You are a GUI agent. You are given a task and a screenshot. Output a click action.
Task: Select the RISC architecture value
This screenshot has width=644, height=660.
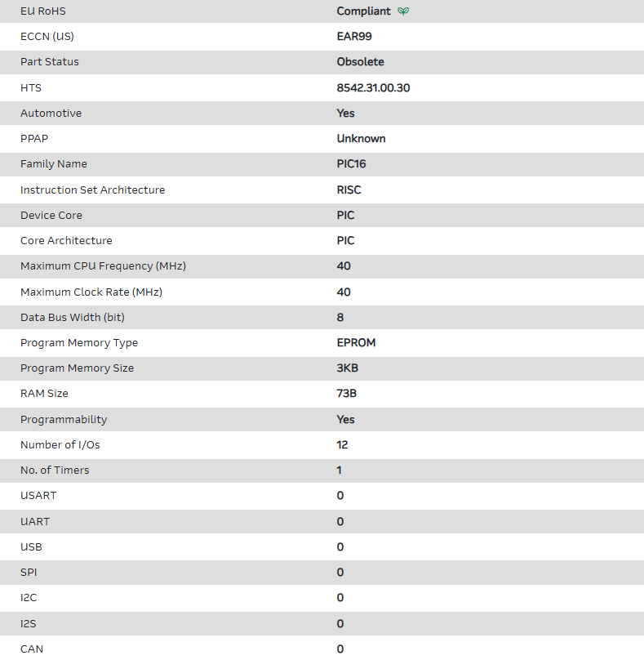pos(349,190)
